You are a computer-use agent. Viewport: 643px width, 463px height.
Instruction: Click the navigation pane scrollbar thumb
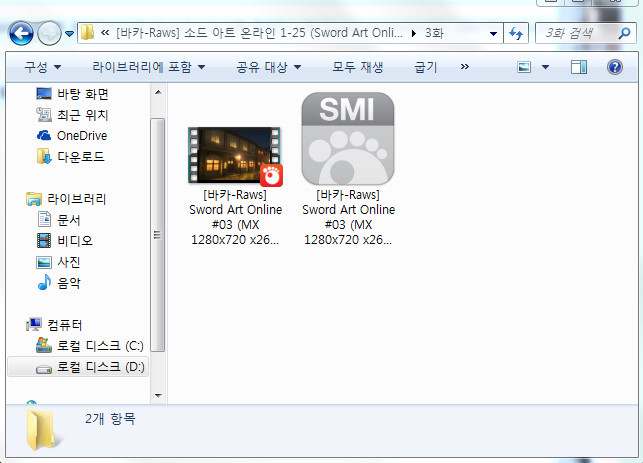tap(157, 235)
